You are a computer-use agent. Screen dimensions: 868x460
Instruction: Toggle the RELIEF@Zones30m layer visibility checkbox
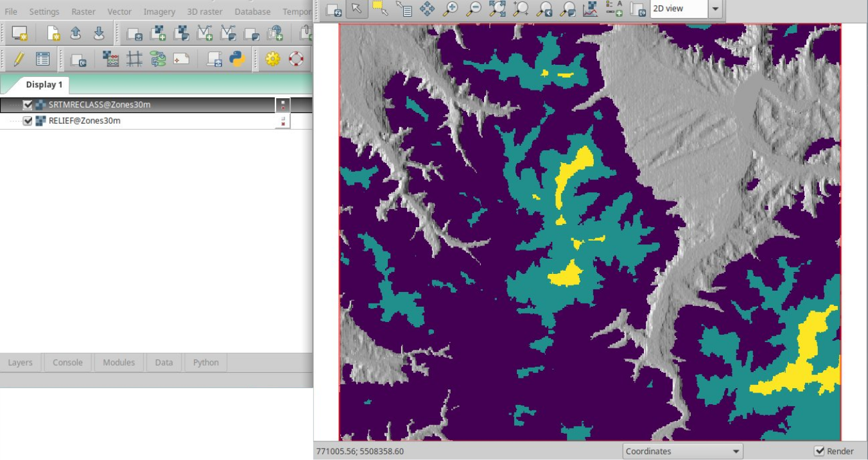[x=28, y=121]
